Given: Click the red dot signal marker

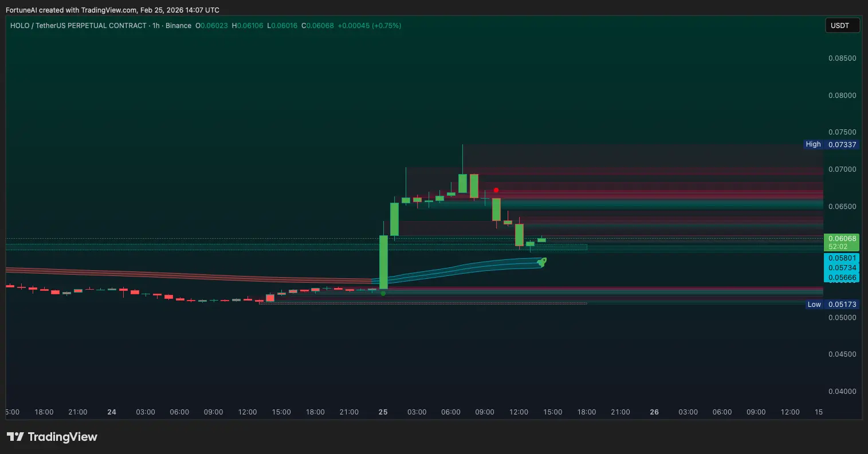Looking at the screenshot, I should (x=496, y=190).
